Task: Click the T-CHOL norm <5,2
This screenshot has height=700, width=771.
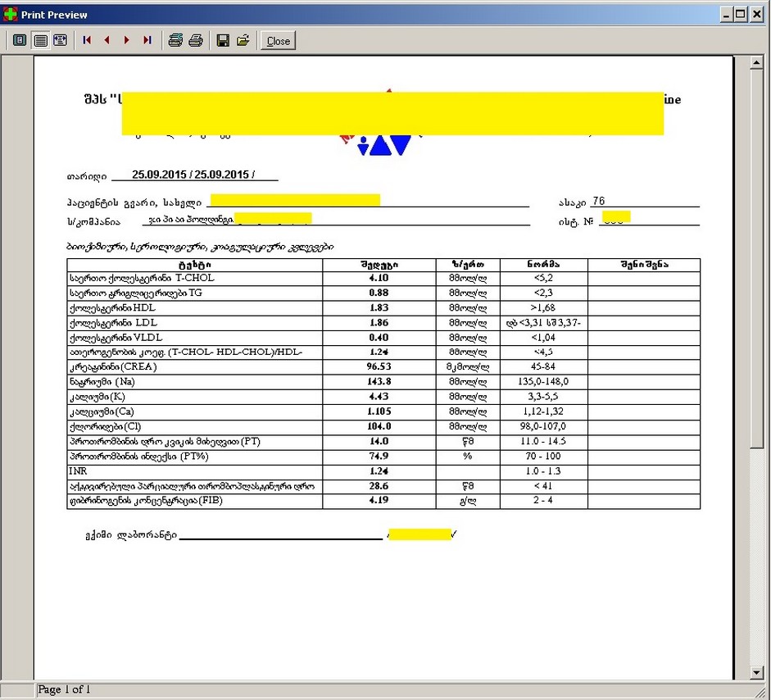Action: pos(543,278)
